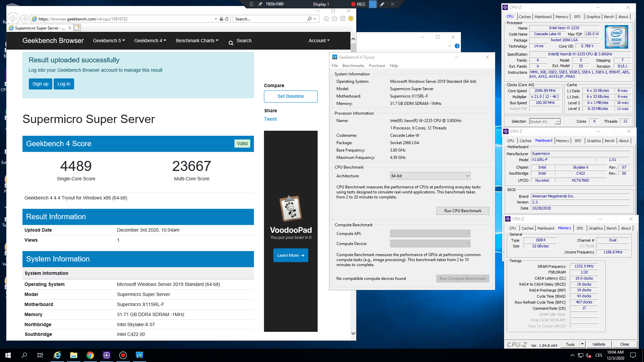Open the Purchase menu in Geekbench 4

tap(377, 66)
